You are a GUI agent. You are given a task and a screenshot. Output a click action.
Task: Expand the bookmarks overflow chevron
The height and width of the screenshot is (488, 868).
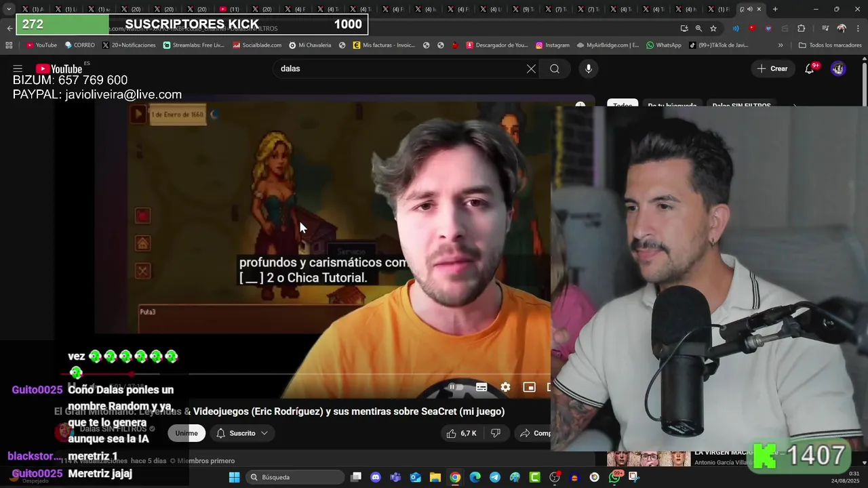tap(781, 45)
